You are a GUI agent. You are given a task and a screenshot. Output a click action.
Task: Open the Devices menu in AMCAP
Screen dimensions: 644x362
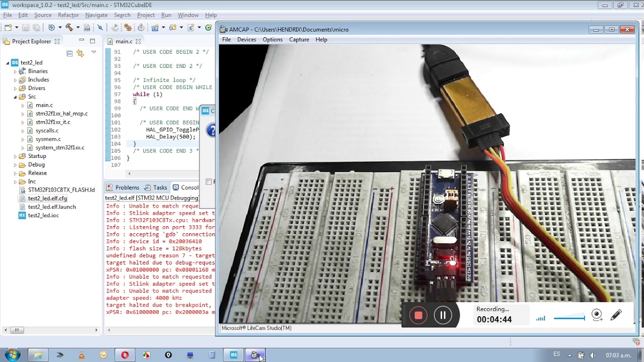(x=247, y=39)
